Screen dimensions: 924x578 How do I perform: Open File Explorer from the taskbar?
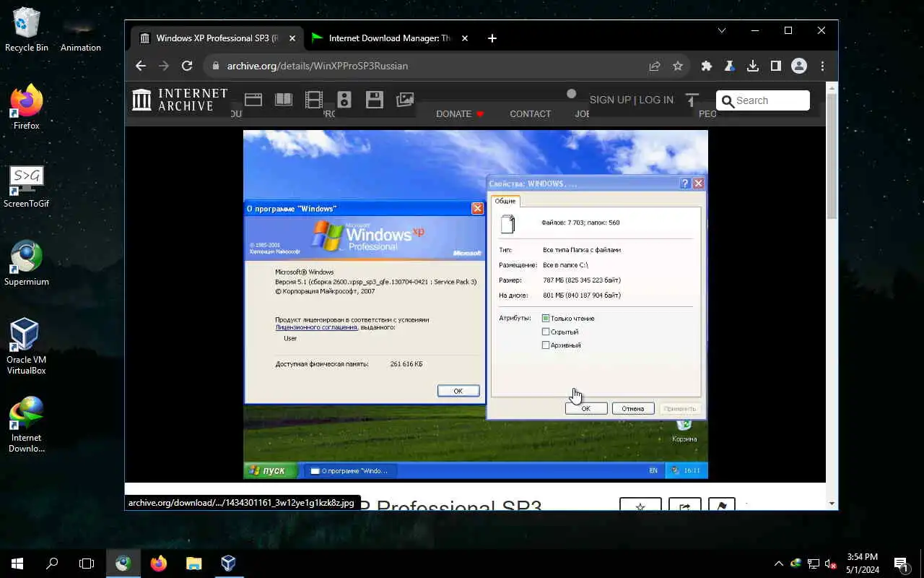click(193, 563)
